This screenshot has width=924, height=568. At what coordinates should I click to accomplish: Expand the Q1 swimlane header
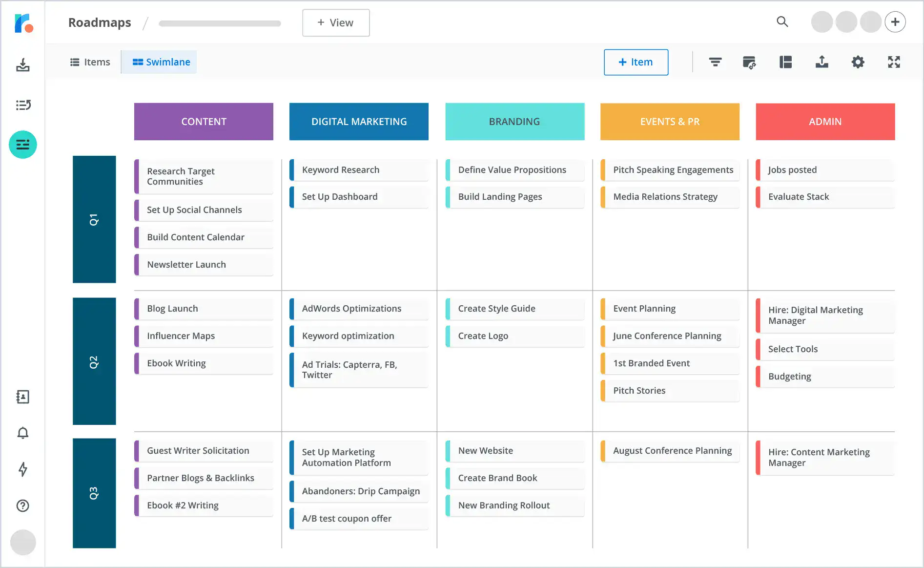(94, 220)
